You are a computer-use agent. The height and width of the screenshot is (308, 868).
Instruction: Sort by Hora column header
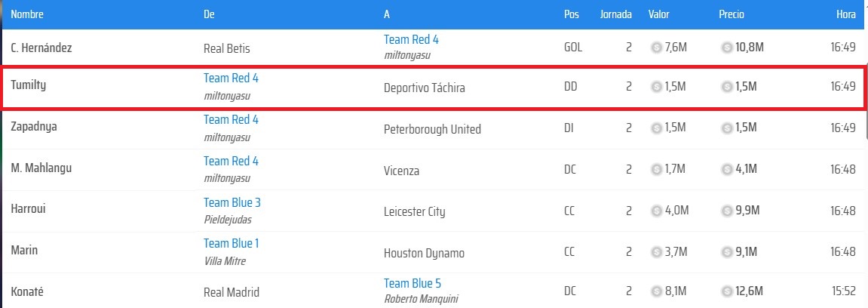(x=846, y=14)
